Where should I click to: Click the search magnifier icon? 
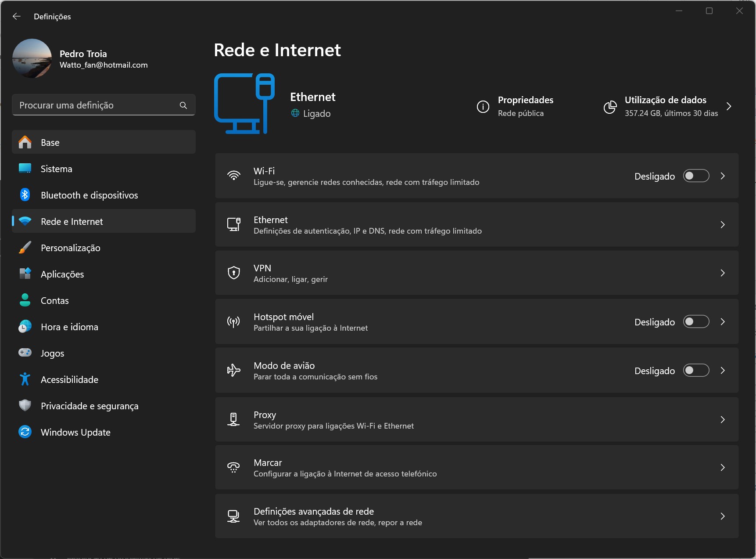pyautogui.click(x=183, y=105)
